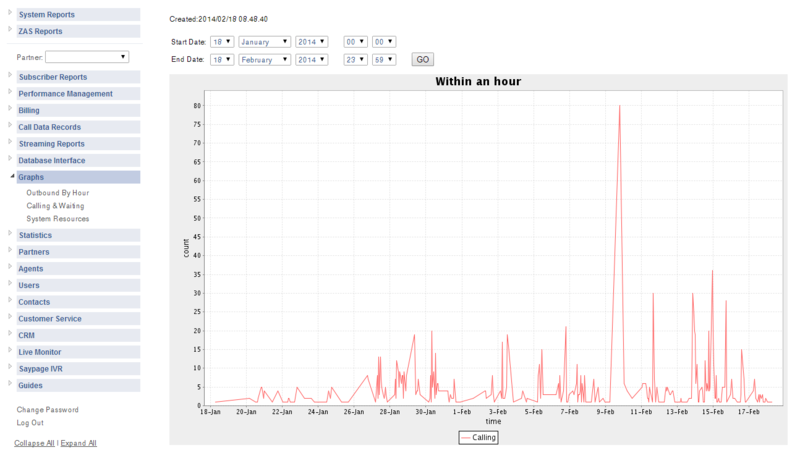Expand the Live Monitor arrow

click(10, 349)
